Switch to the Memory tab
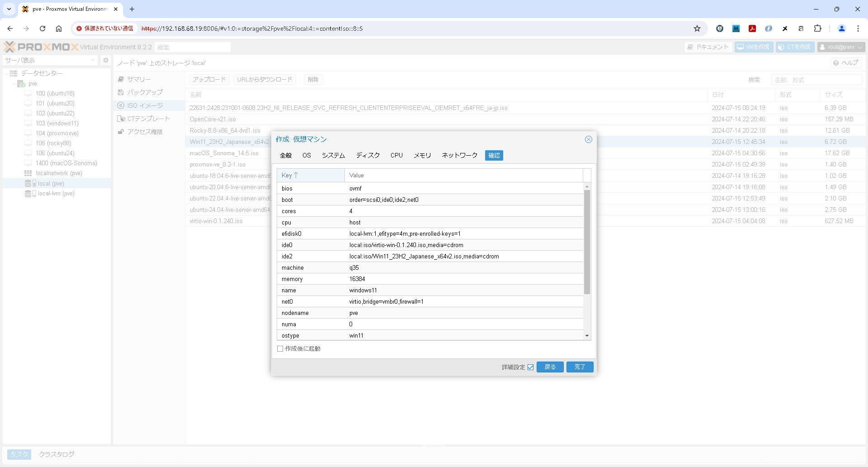Viewport: 868px width, 467px height. [422, 156]
